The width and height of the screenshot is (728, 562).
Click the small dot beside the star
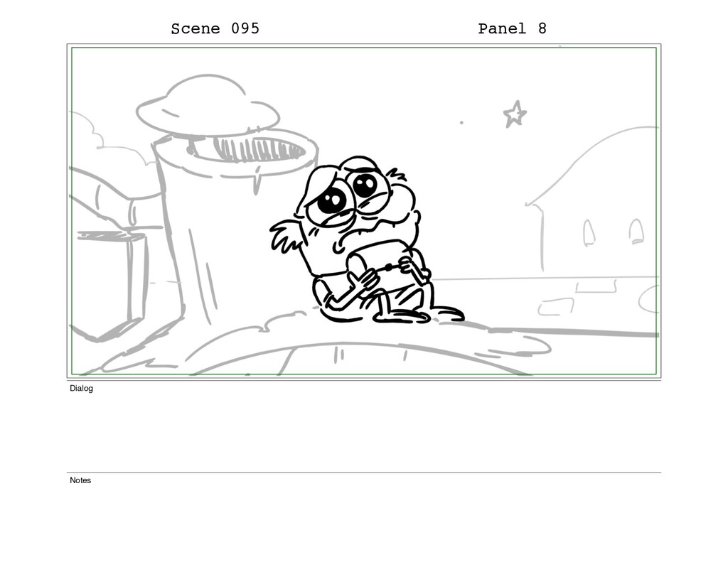point(461,122)
